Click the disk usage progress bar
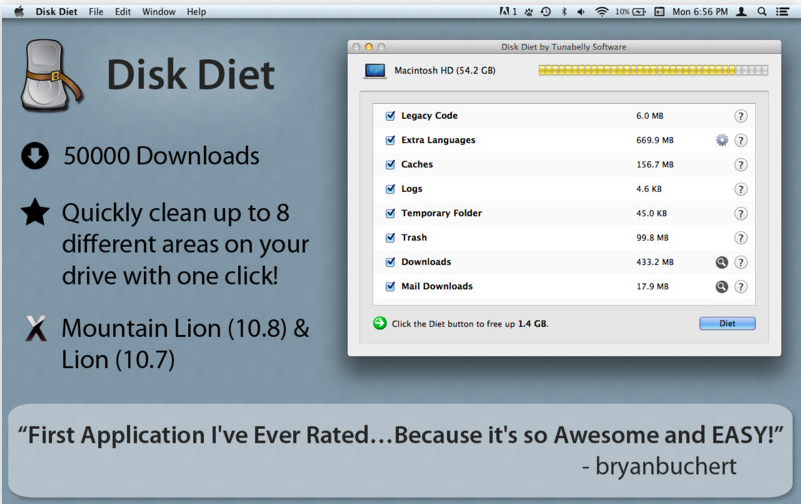Viewport: 801px width, 504px height. [x=653, y=70]
